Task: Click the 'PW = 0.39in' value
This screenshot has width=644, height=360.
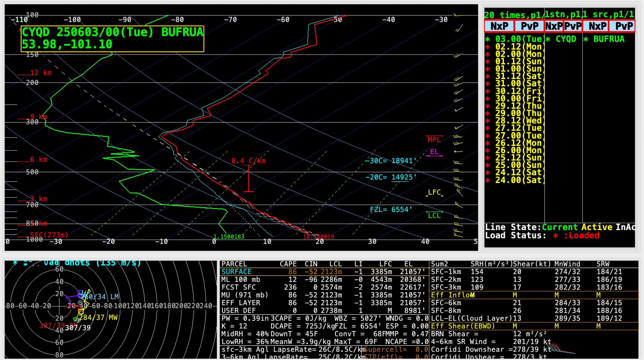Action: click(x=245, y=318)
